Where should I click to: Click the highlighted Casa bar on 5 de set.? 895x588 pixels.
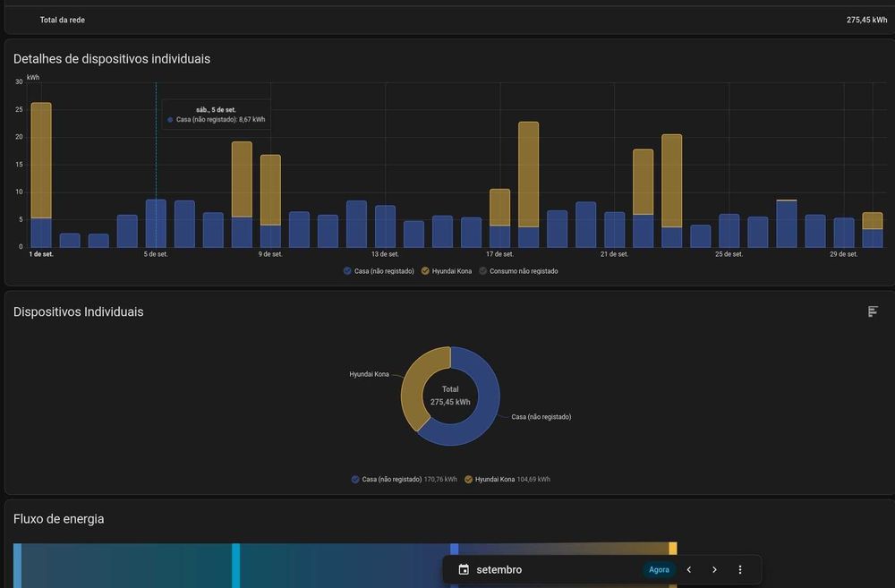click(156, 223)
